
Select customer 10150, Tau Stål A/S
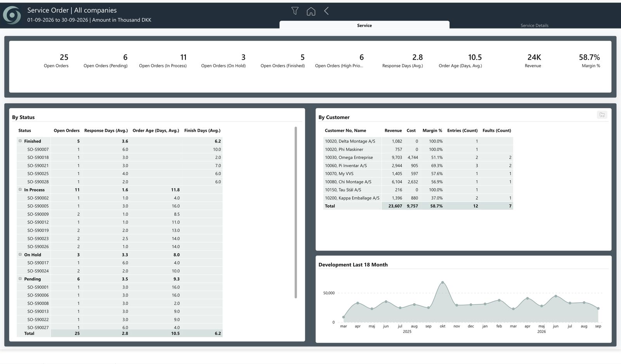point(343,190)
